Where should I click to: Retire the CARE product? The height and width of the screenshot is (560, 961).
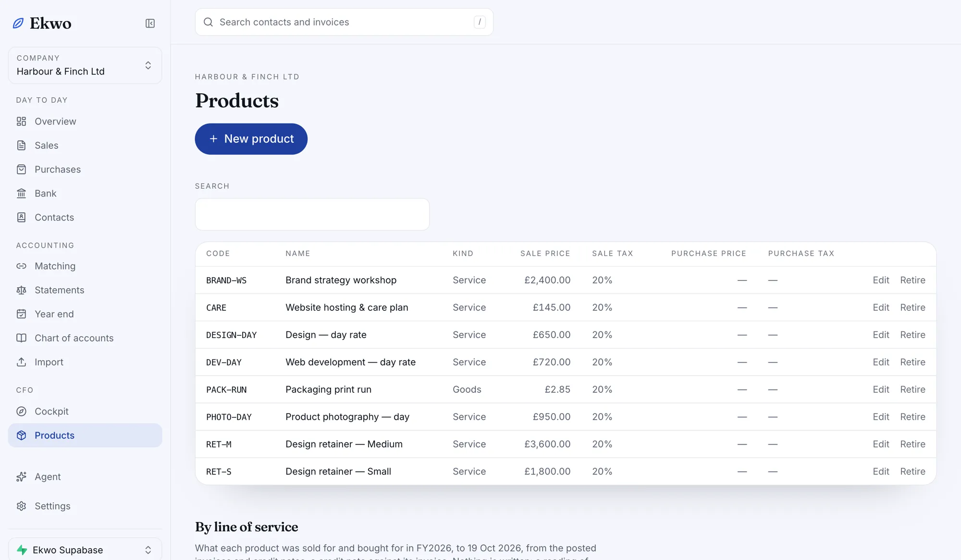[x=912, y=307]
